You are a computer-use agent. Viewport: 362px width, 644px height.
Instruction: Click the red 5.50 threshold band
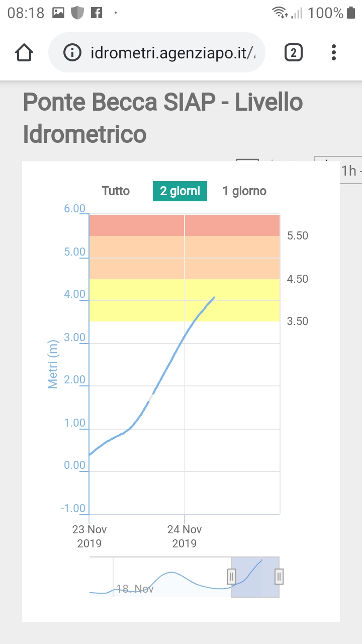[184, 225]
